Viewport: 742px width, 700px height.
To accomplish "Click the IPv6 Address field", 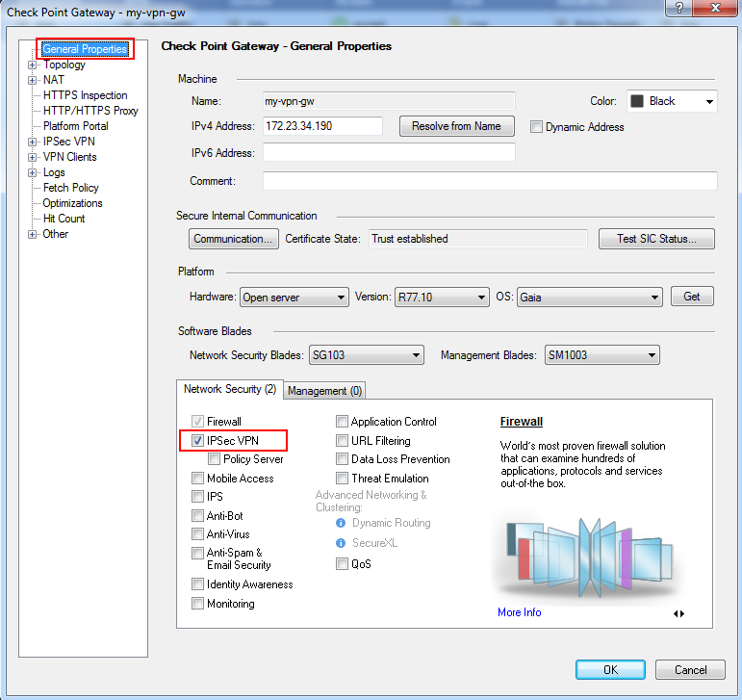I will coord(389,152).
